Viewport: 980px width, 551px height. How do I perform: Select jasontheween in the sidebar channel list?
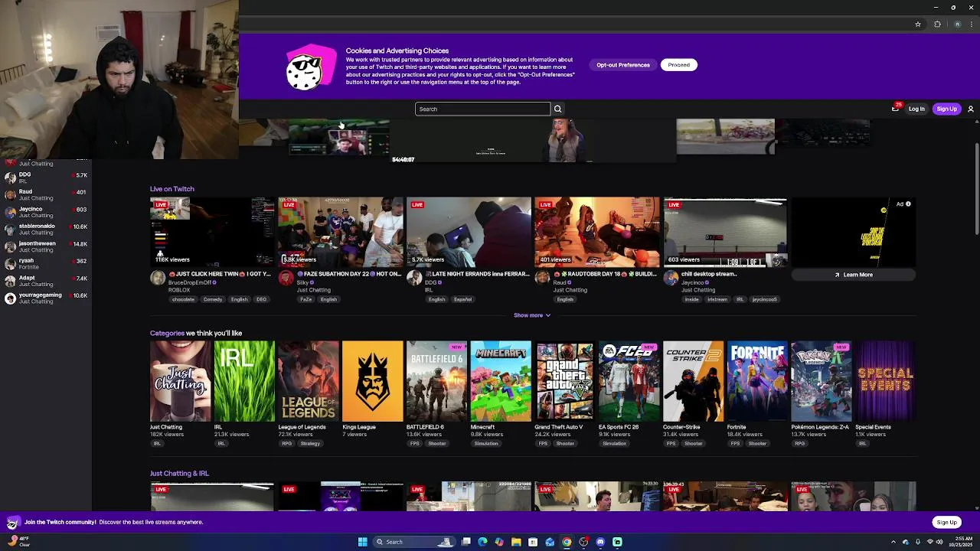point(46,246)
